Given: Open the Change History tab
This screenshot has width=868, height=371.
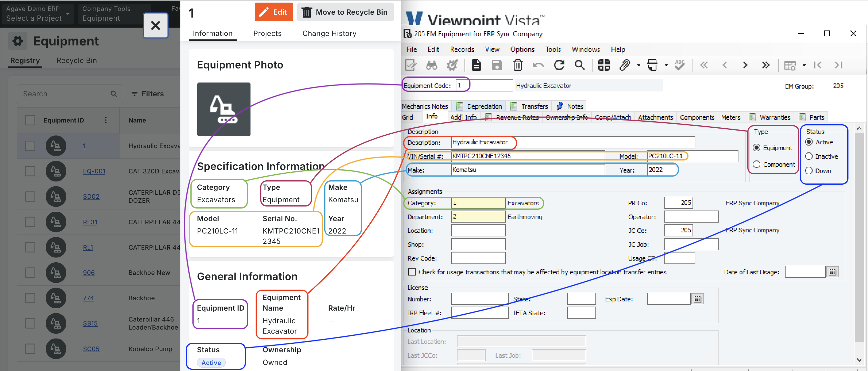Looking at the screenshot, I should click(329, 33).
